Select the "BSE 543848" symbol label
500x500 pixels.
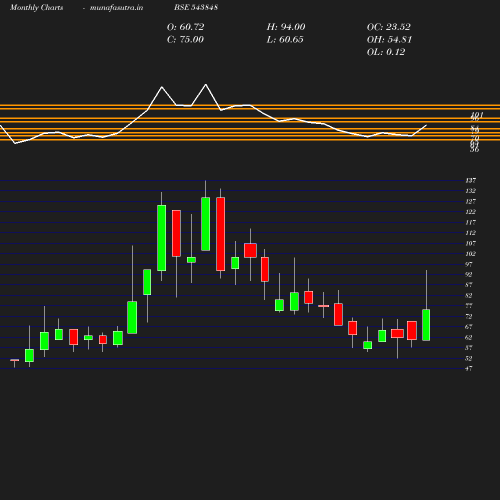point(196,7)
